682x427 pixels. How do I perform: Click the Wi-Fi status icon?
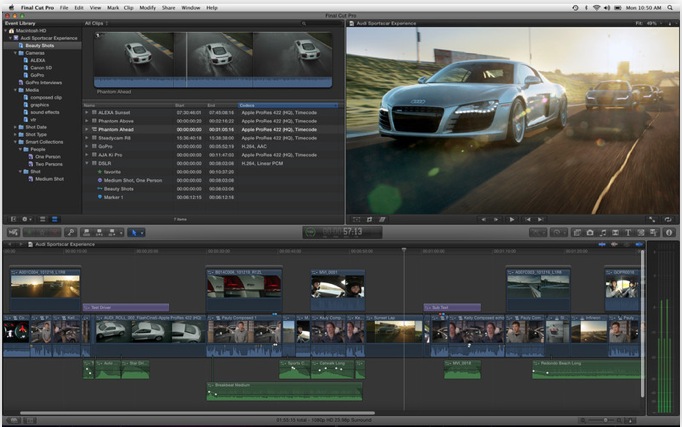597,7
